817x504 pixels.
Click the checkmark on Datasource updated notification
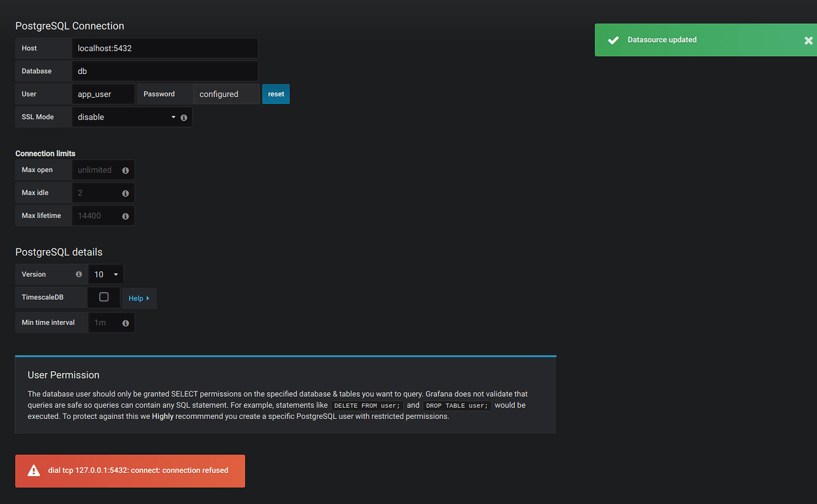tap(613, 40)
